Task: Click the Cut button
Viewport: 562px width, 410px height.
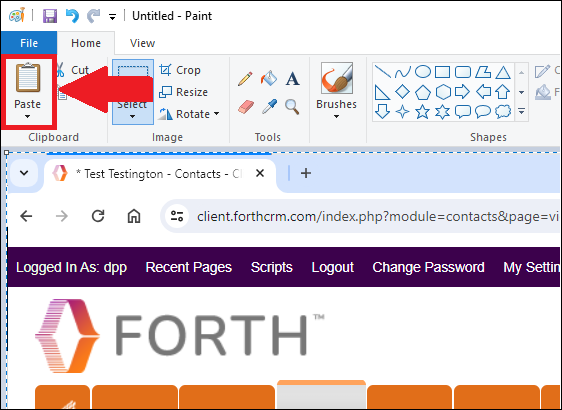Action: pyautogui.click(x=73, y=70)
